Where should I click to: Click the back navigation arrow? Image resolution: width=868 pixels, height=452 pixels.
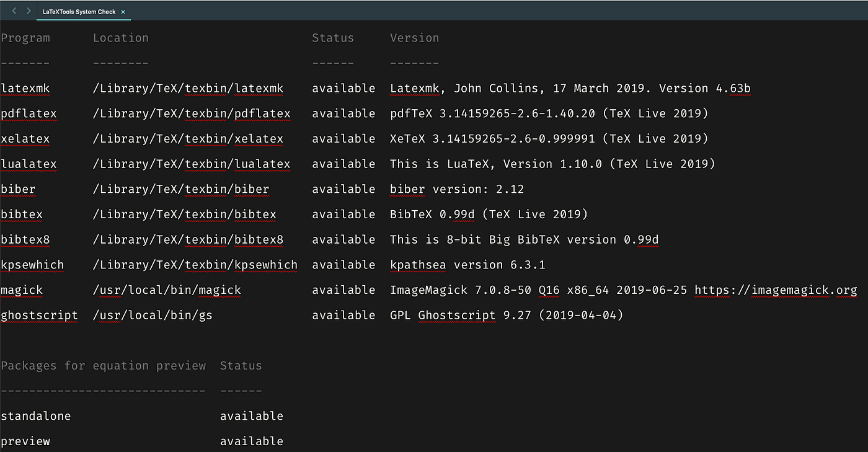(14, 11)
